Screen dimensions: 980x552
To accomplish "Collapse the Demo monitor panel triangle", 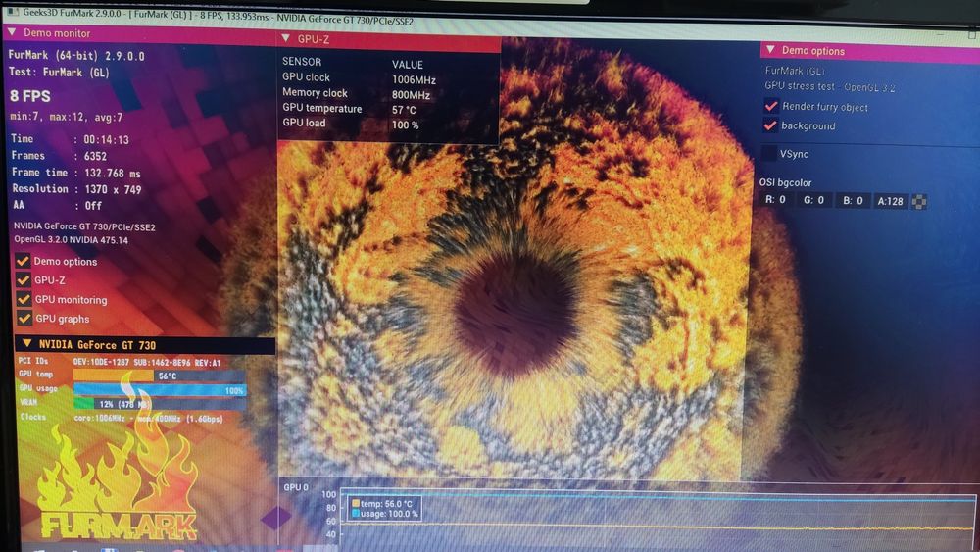I will point(12,31).
